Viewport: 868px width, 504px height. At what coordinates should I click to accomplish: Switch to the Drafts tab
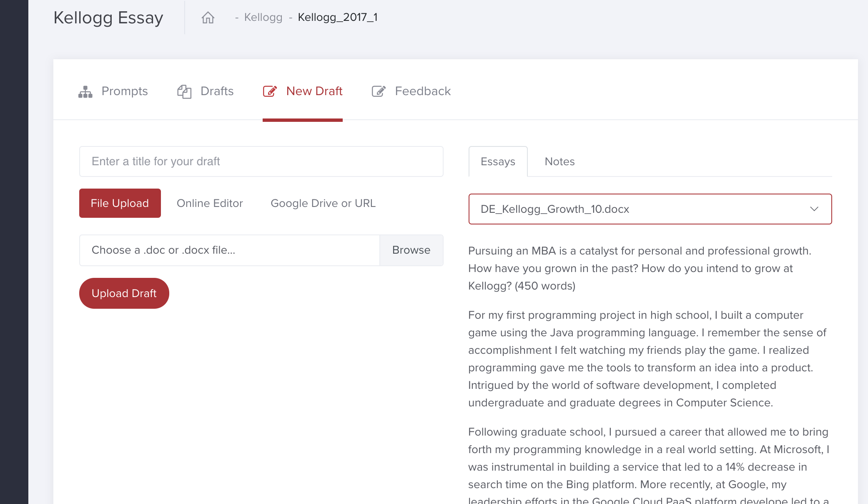click(217, 91)
